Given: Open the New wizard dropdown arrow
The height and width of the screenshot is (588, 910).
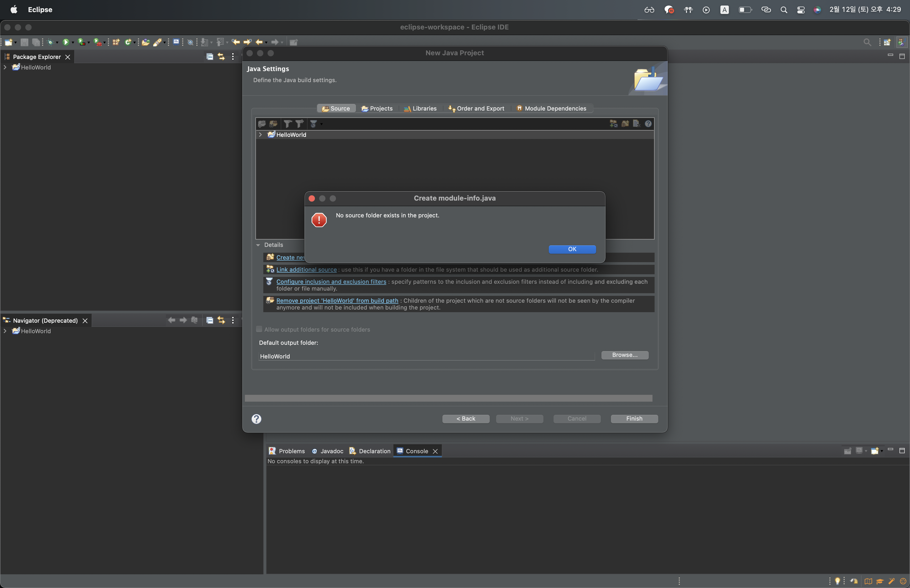Looking at the screenshot, I should tap(15, 42).
